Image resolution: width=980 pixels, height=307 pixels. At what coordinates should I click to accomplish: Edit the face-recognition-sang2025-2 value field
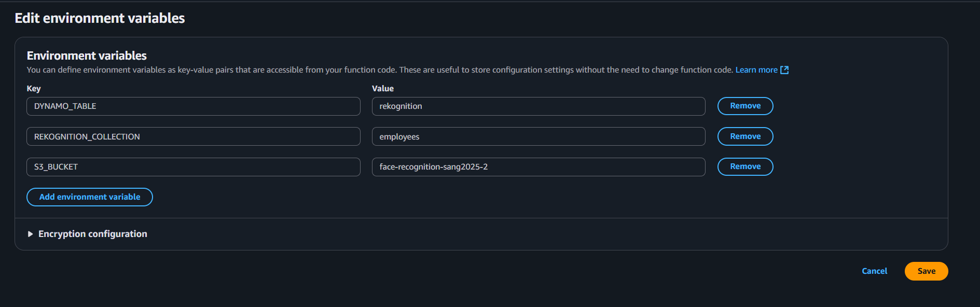click(539, 167)
